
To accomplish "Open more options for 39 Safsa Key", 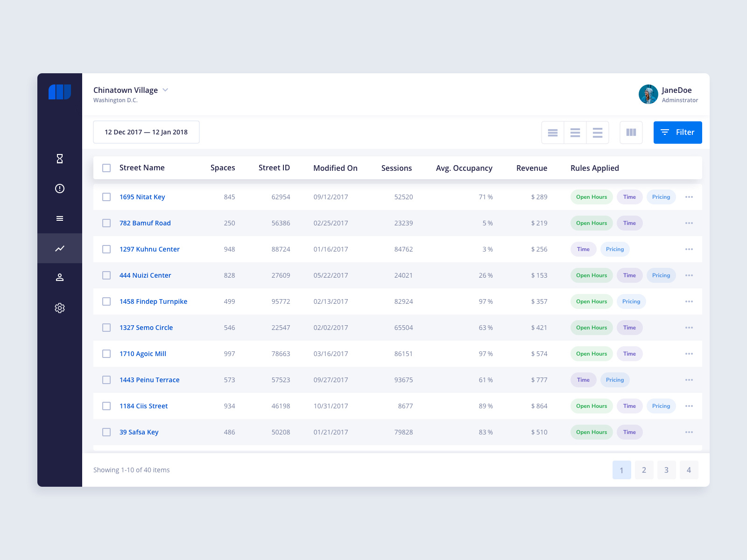I will click(x=689, y=432).
